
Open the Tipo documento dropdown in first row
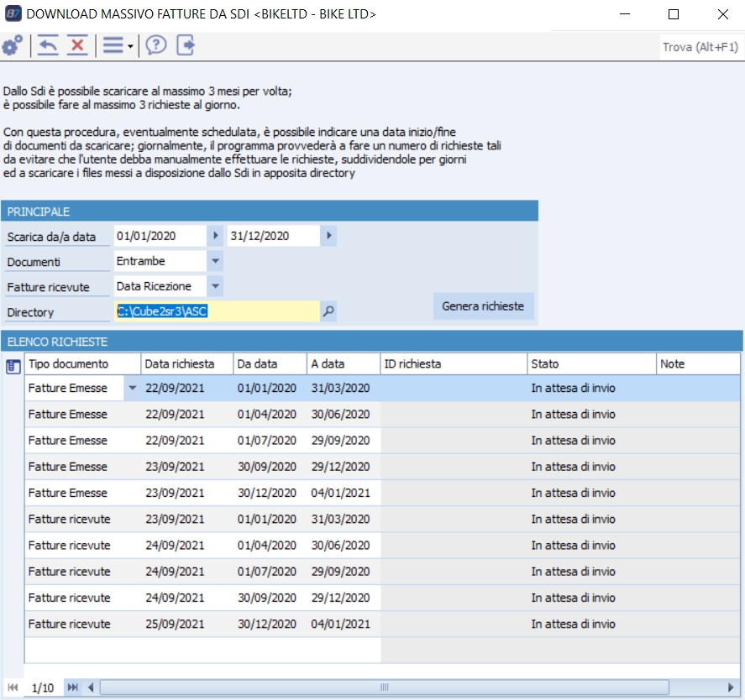click(132, 388)
